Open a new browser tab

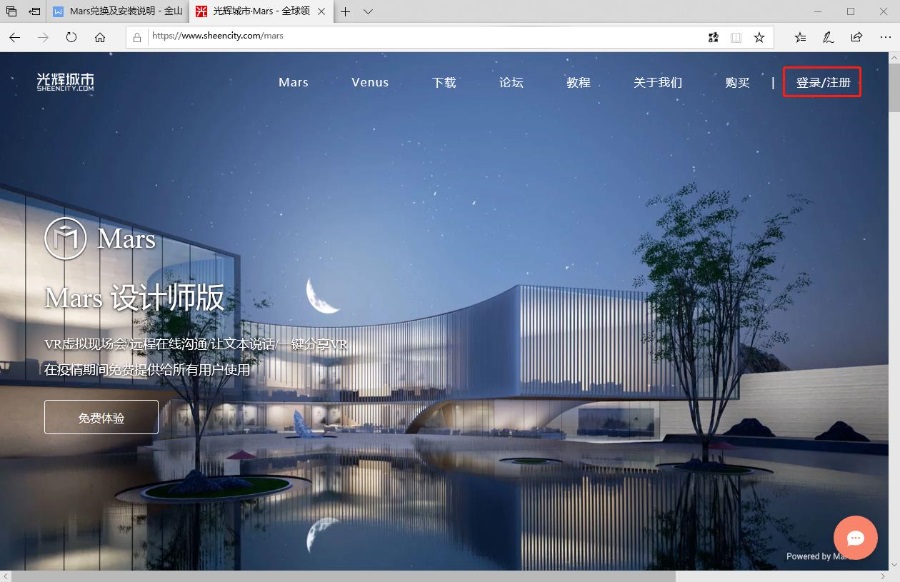(345, 11)
